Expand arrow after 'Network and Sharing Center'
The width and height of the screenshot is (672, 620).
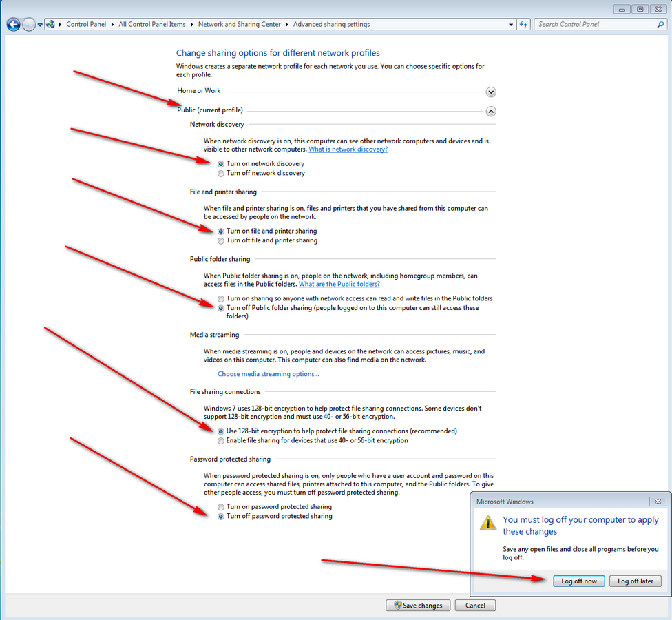[286, 25]
